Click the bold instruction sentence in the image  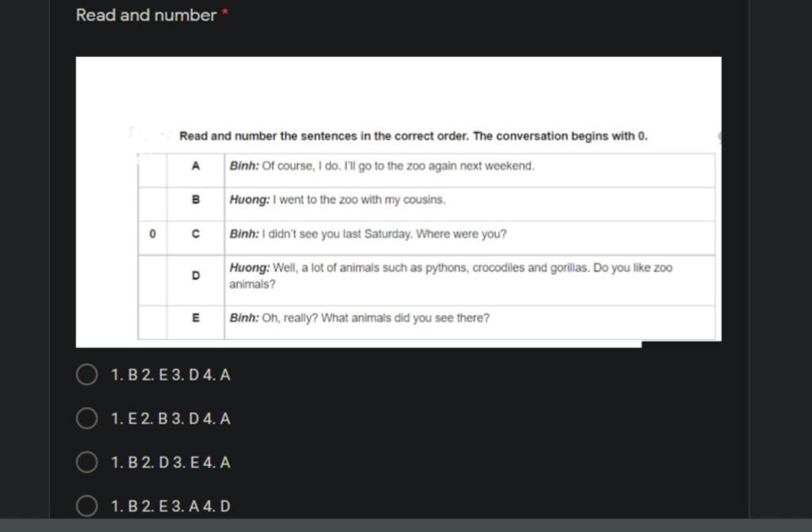click(413, 136)
